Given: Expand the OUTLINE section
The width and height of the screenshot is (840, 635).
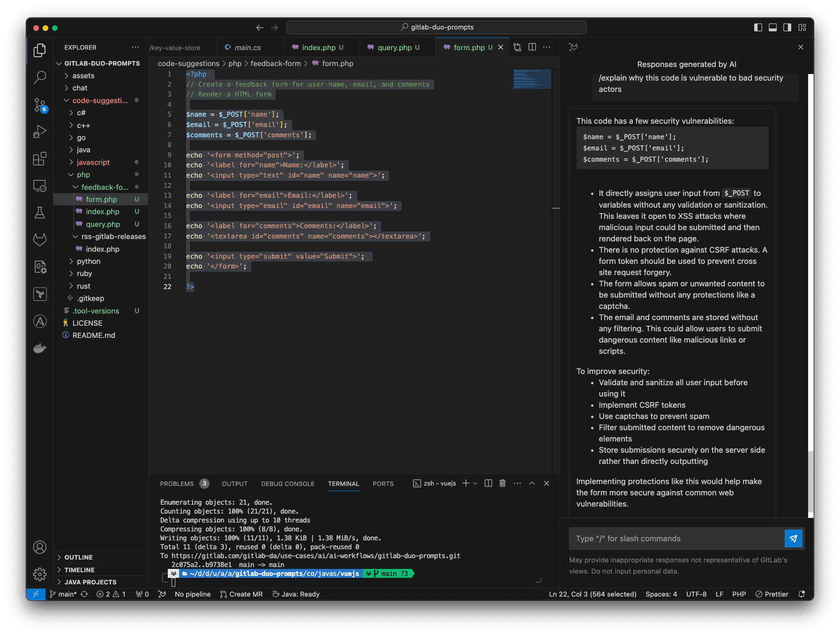Looking at the screenshot, I should point(78,557).
